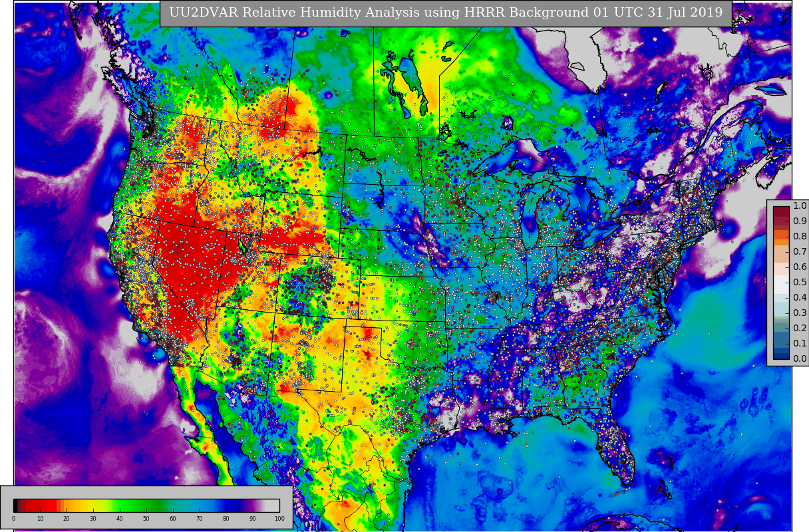809x532 pixels.
Task: Click the 1.0 label on vertical colorbar
Action: point(800,205)
